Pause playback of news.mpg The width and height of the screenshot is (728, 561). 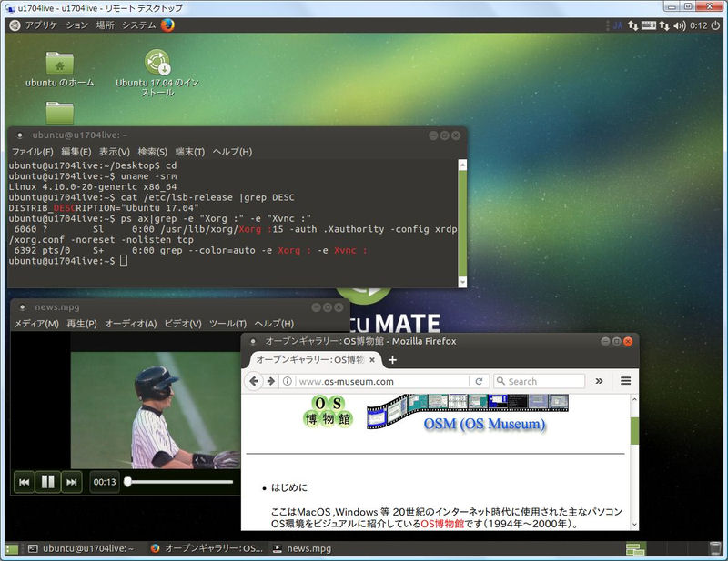[48, 482]
